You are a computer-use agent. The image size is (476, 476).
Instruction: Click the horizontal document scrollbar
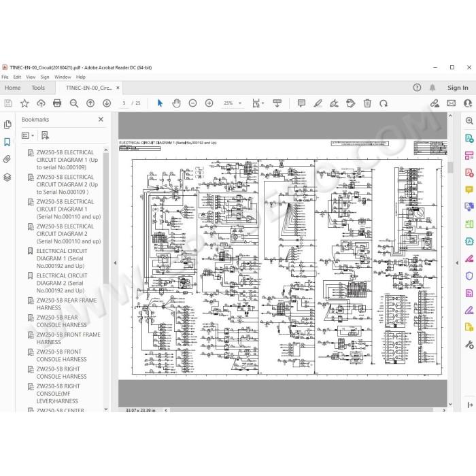[301, 410]
